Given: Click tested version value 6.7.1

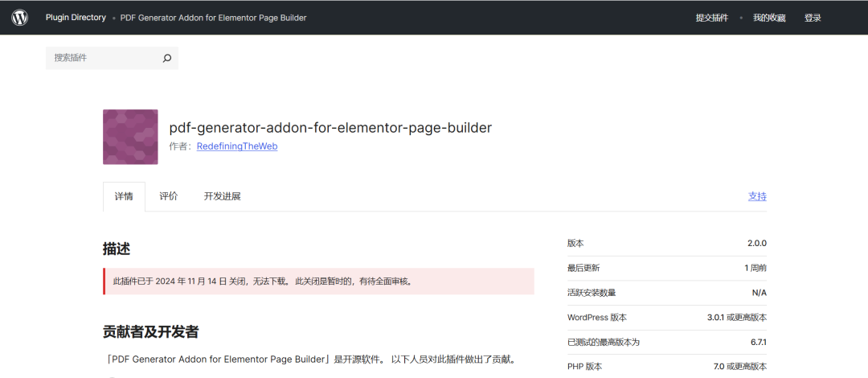Looking at the screenshot, I should (759, 342).
